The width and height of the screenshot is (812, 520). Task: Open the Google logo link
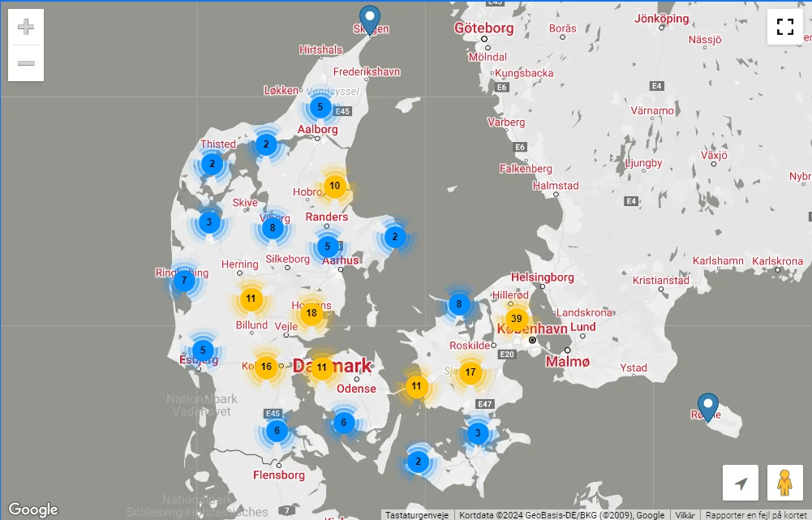33,509
